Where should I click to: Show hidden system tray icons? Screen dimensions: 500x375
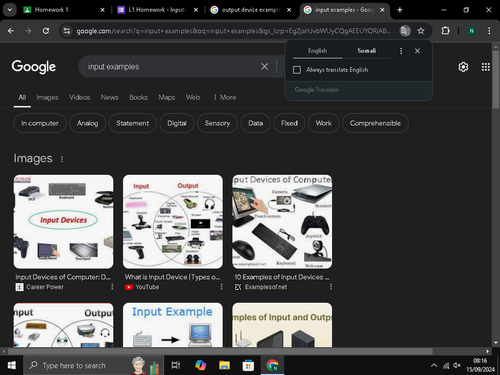coord(434,365)
